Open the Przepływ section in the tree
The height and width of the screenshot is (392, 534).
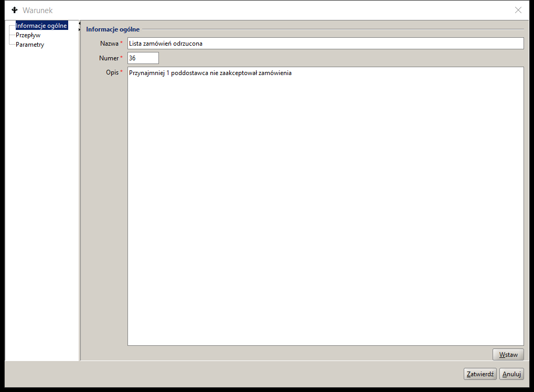(x=28, y=35)
